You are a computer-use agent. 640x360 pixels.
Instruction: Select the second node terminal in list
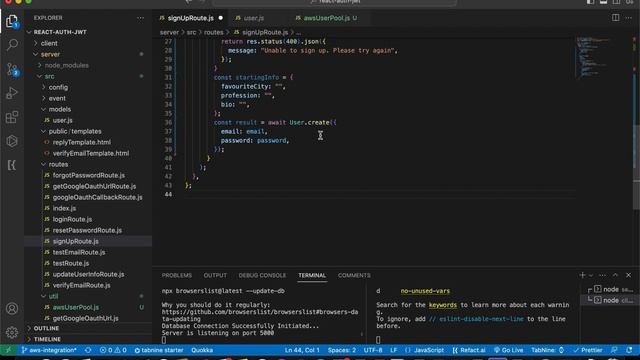pyautogui.click(x=610, y=300)
